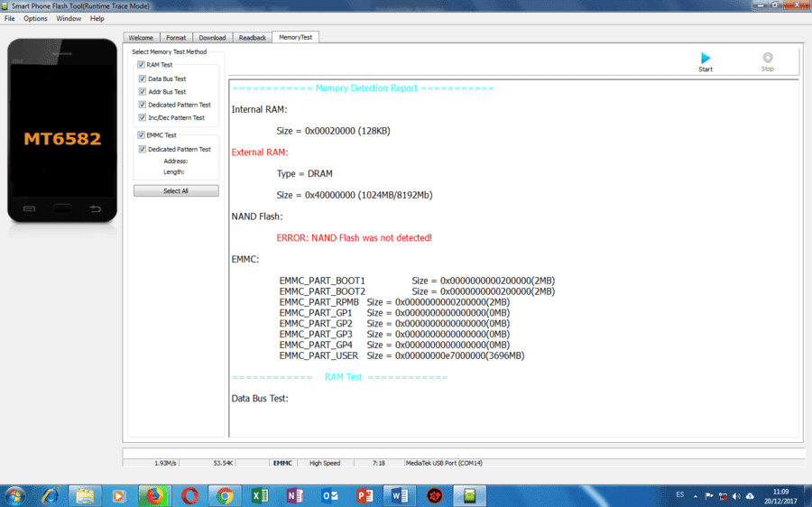Click the External RAM label

point(260,152)
